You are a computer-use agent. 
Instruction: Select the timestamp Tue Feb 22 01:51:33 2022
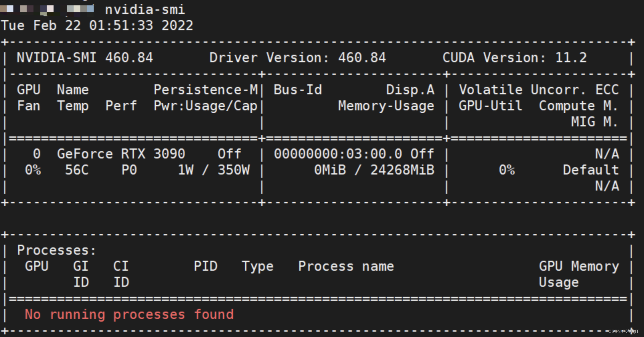click(x=97, y=26)
